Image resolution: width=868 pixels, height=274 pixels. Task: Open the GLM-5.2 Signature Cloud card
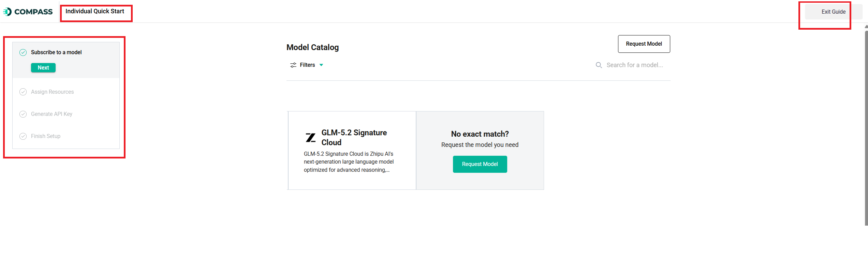pyautogui.click(x=352, y=150)
